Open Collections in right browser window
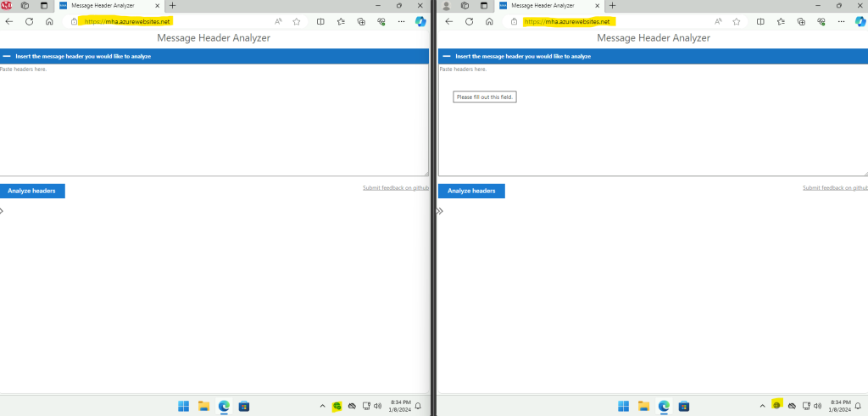 [x=801, y=21]
